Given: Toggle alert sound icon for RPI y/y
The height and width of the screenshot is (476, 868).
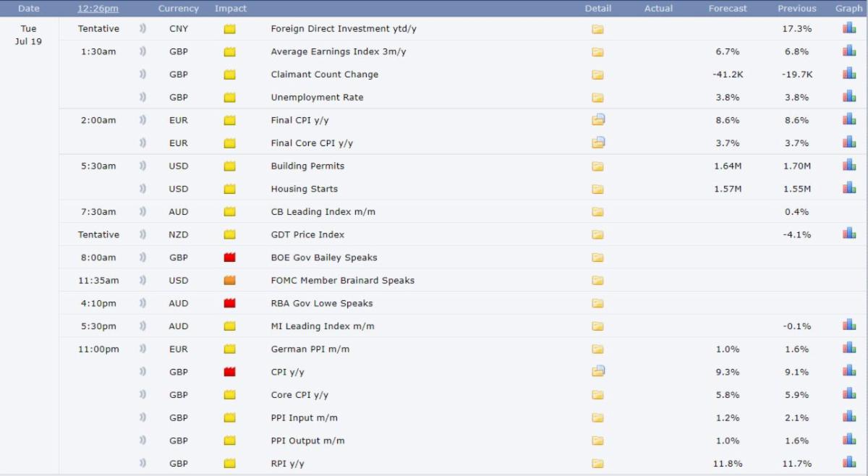Looking at the screenshot, I should (142, 464).
